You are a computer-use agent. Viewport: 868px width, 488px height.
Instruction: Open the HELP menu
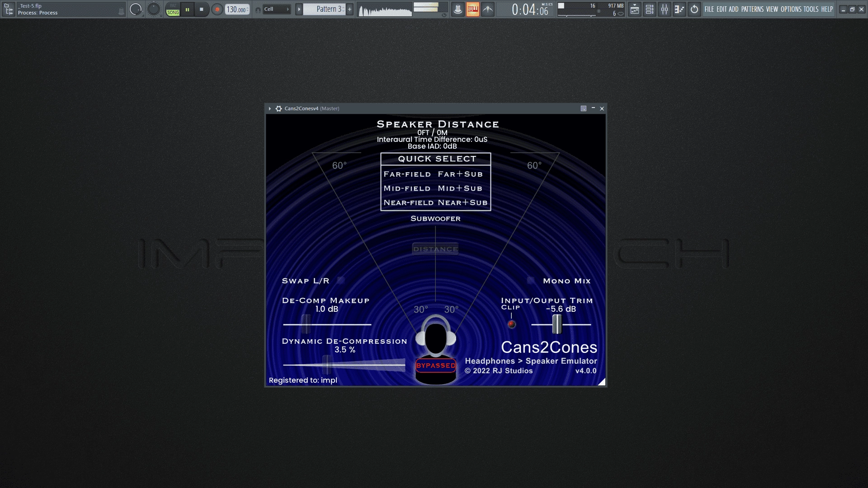point(827,9)
